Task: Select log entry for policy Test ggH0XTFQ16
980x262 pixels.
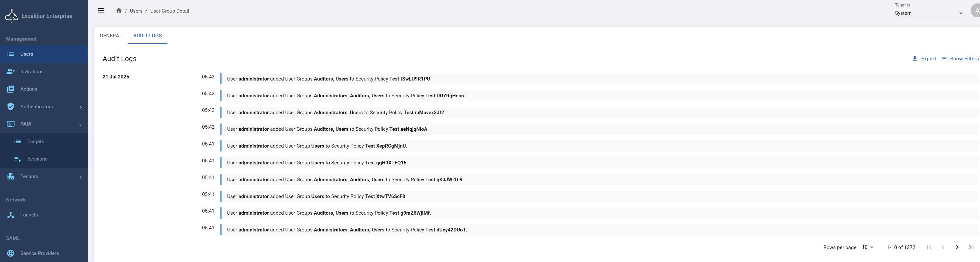Action: 600,162
